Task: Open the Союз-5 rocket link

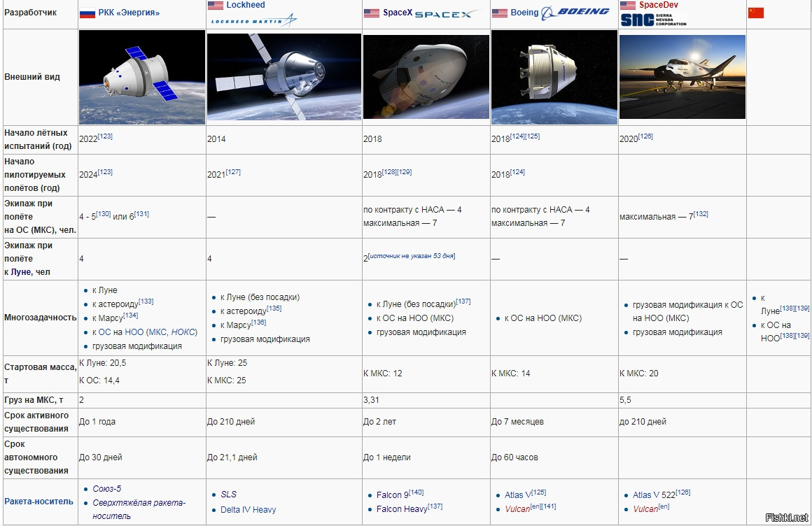Action: pyautogui.click(x=106, y=489)
